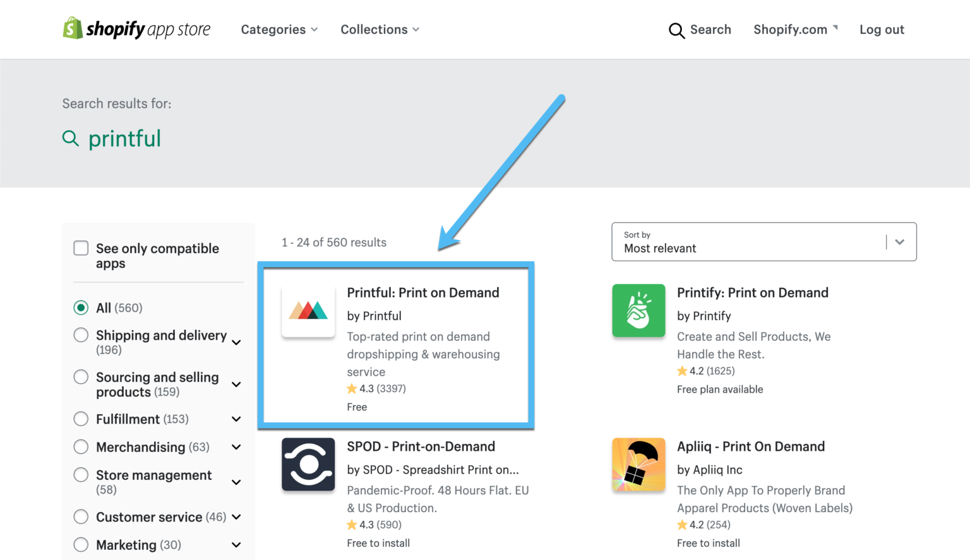The width and height of the screenshot is (970, 560).
Task: Click the Shopify app store logo
Action: coord(136,28)
